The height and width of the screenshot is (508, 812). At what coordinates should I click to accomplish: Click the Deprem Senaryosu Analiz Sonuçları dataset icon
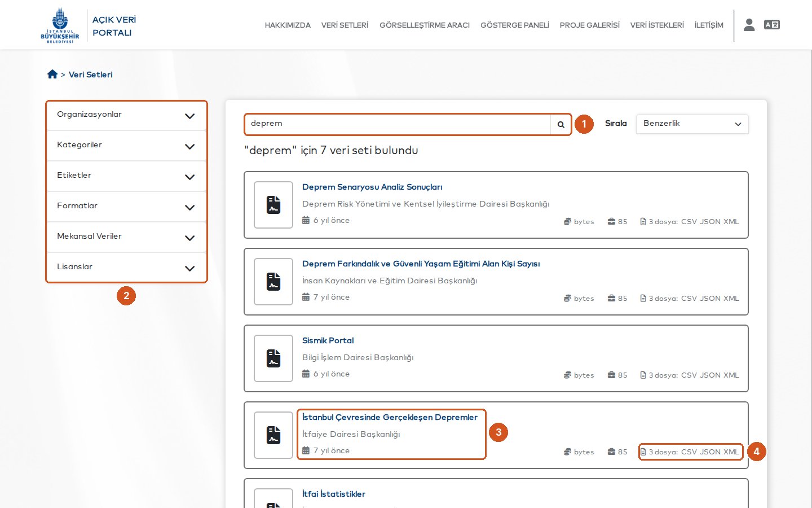pyautogui.click(x=273, y=205)
